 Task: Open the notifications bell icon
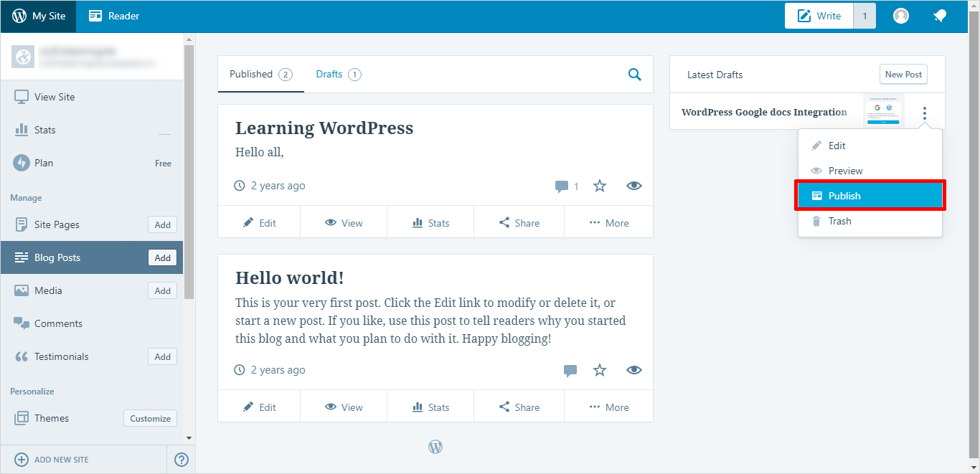point(939,16)
